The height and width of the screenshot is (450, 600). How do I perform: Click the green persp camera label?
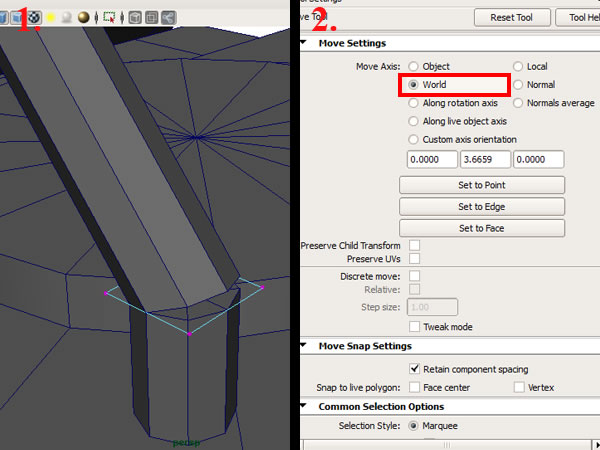(186, 443)
